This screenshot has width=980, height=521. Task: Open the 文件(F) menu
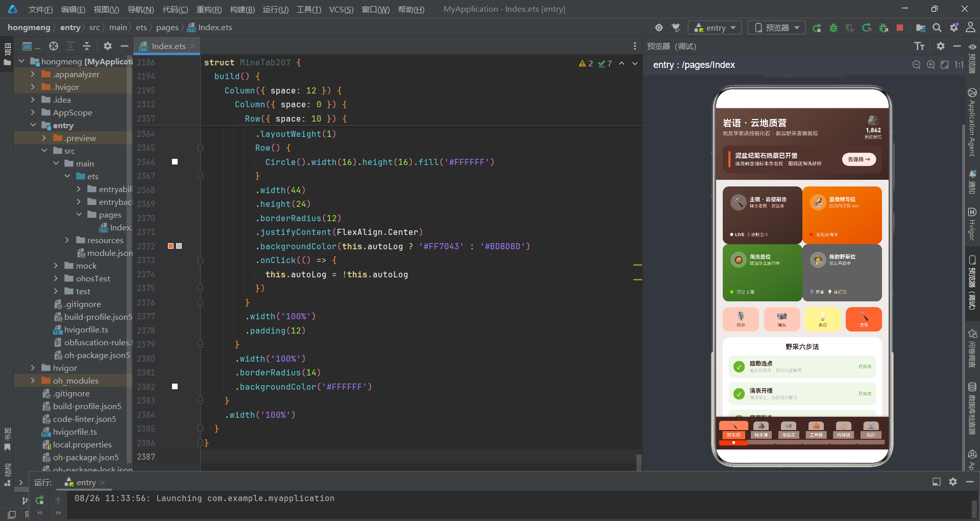[x=40, y=9]
